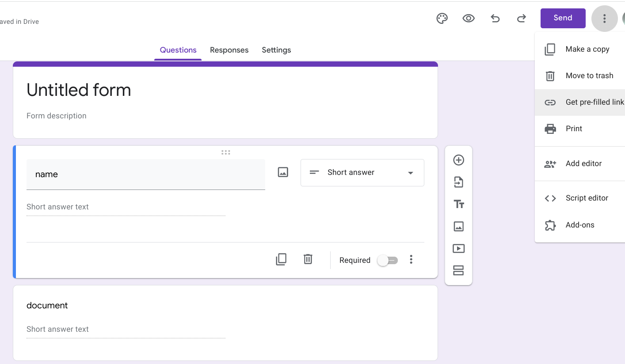Open name question options menu
625x364 pixels.
coord(411,260)
